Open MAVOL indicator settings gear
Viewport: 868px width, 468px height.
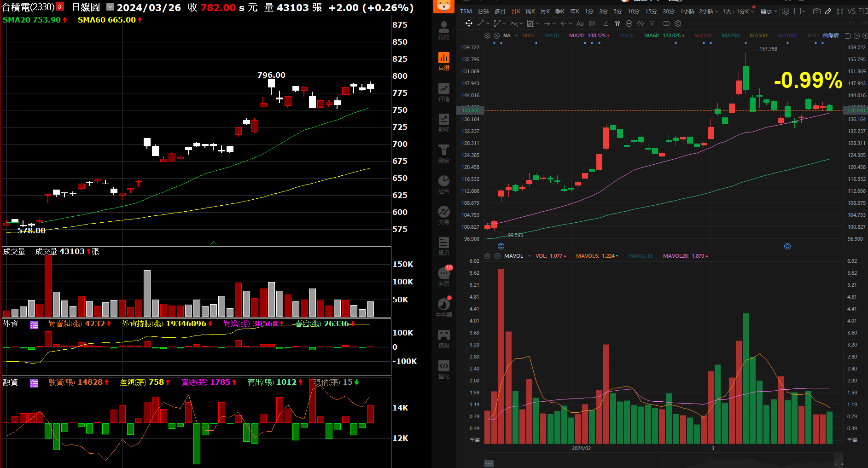click(x=487, y=256)
